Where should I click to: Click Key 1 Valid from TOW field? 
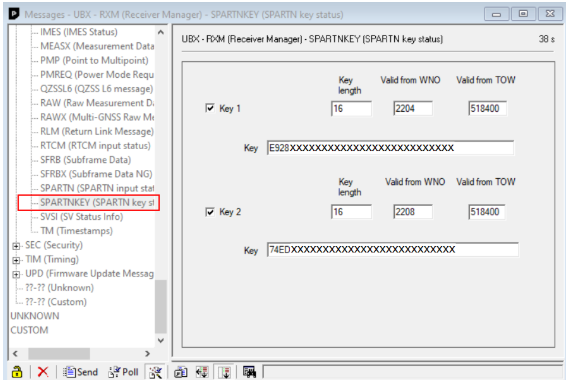tap(487, 108)
